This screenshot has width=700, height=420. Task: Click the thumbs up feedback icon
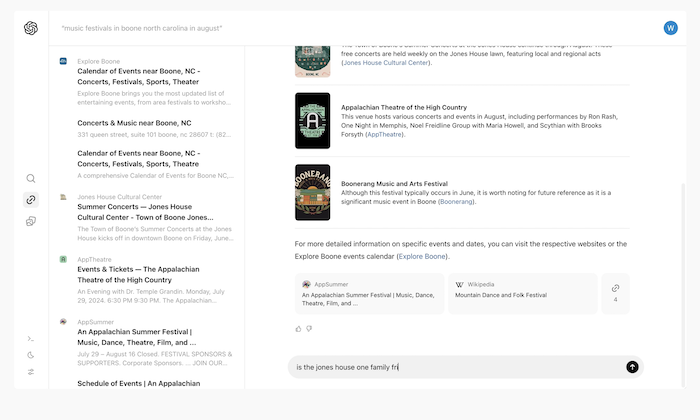[298, 328]
